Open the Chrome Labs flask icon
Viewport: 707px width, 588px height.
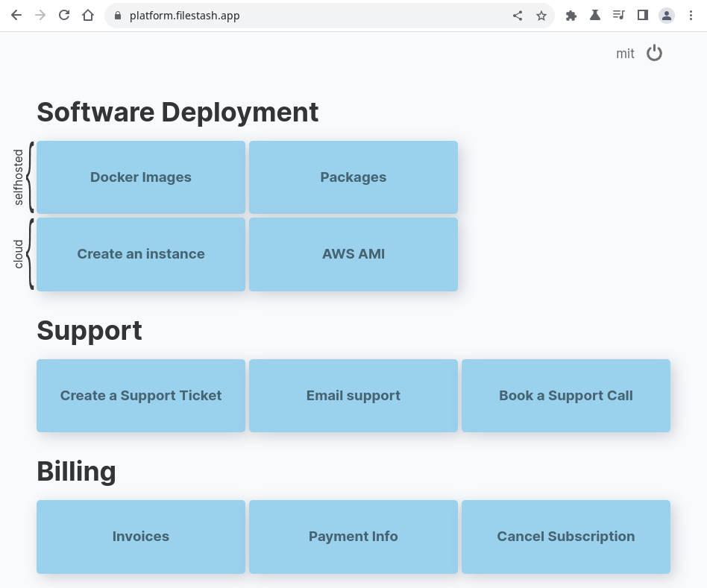(595, 15)
